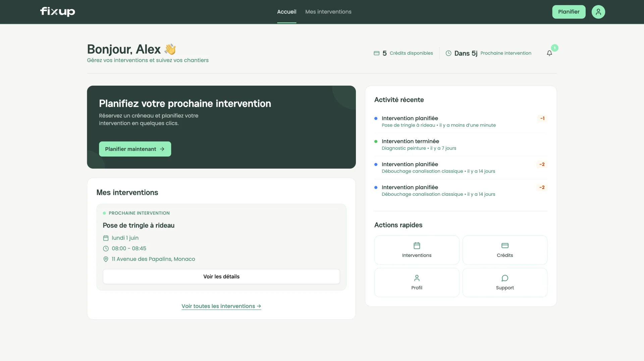Open the Profil quick action
The image size is (644, 361).
[417, 282]
